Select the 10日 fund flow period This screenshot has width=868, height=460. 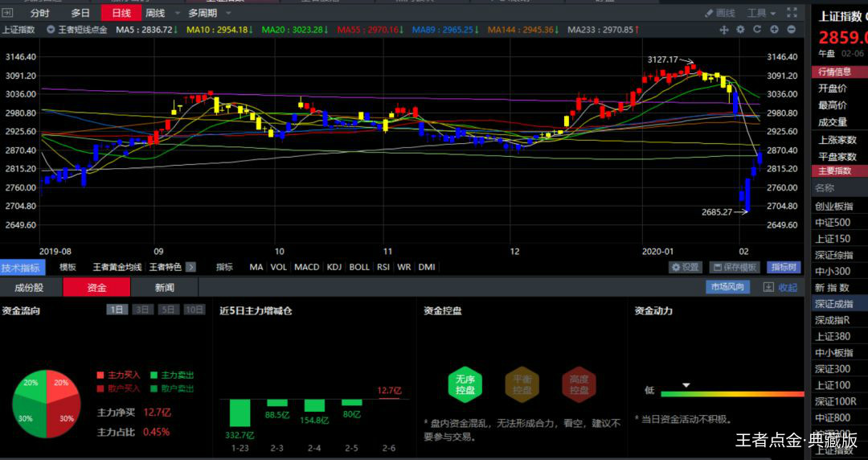[194, 310]
